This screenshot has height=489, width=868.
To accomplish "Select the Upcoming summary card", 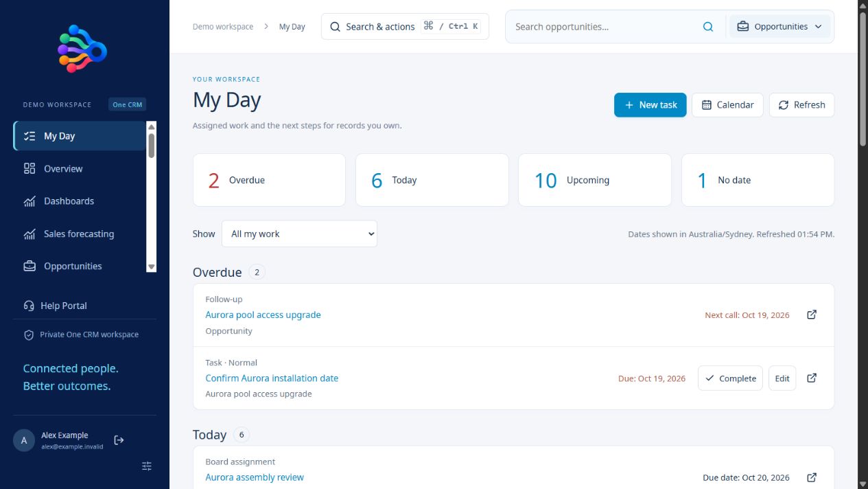I will [x=595, y=180].
